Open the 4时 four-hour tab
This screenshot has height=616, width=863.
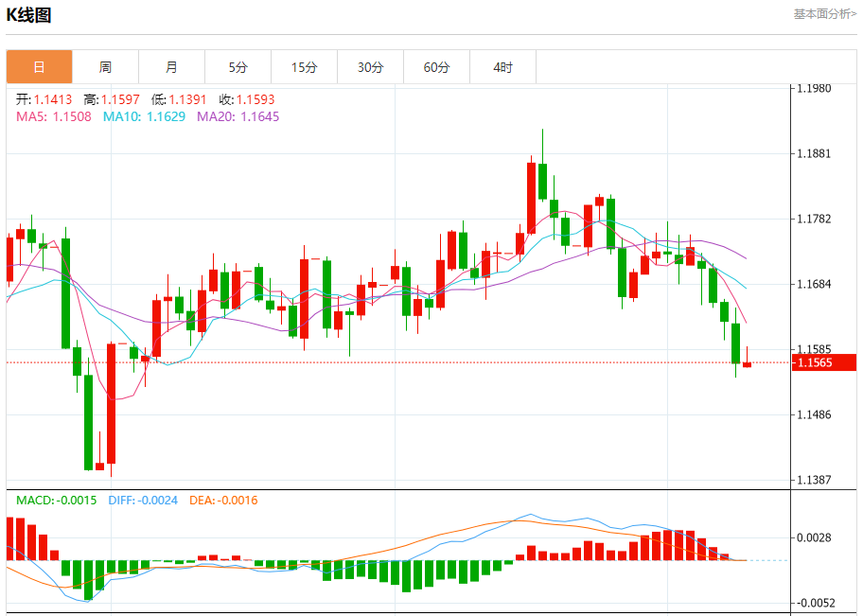point(502,67)
